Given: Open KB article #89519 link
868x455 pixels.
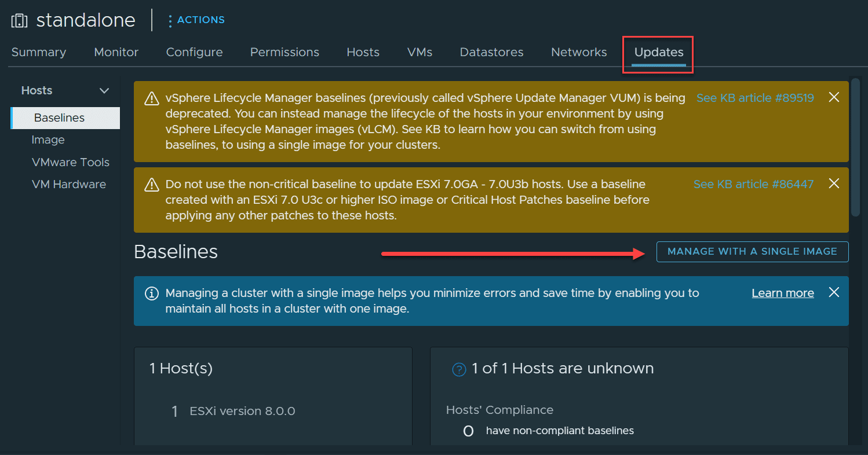Looking at the screenshot, I should click(755, 98).
